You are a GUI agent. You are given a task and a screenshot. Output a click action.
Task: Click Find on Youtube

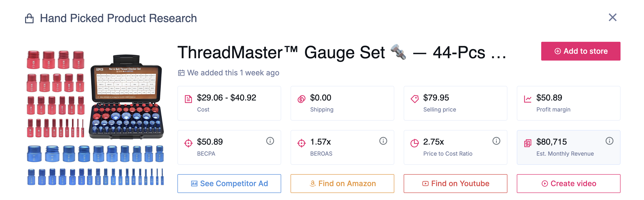455,183
